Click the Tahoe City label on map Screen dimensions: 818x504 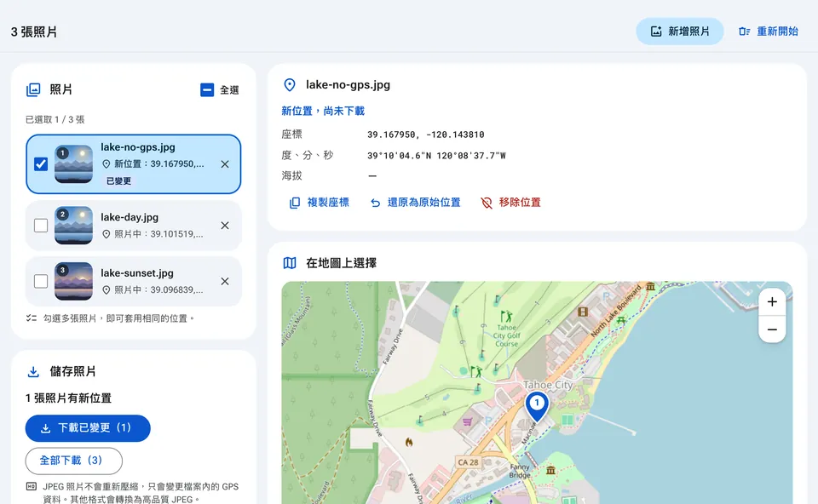pos(548,385)
